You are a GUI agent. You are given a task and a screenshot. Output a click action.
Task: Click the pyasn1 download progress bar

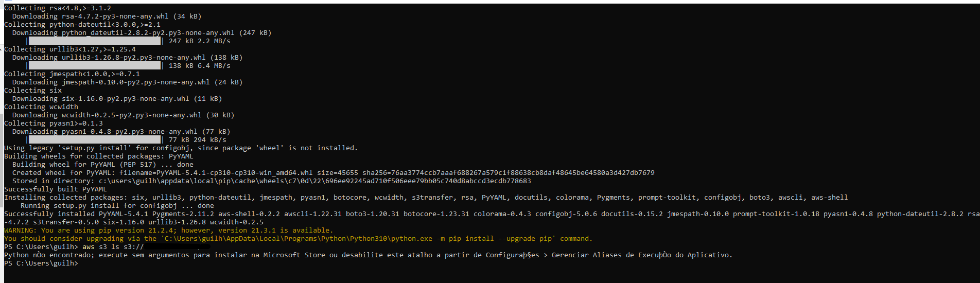click(95, 139)
